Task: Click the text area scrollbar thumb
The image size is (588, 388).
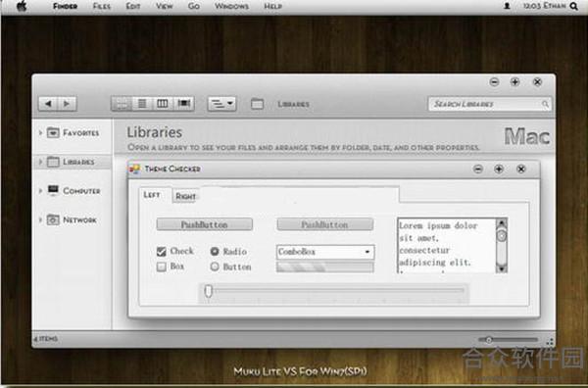Action: click(x=502, y=236)
